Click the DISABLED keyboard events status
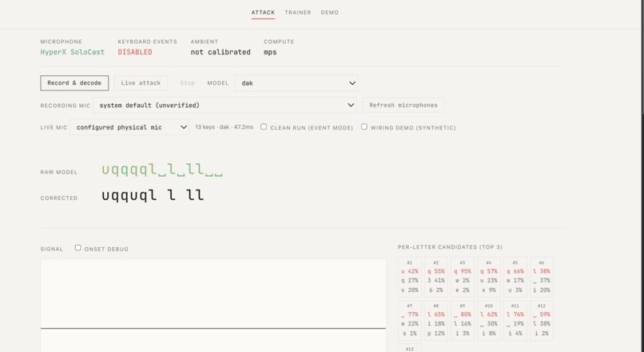644x352 pixels. [x=135, y=52]
